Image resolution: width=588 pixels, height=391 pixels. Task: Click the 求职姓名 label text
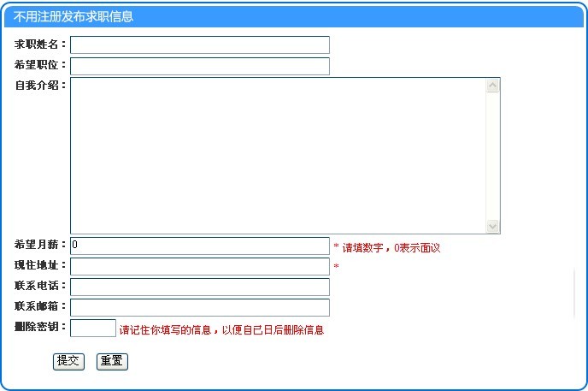[x=39, y=44]
